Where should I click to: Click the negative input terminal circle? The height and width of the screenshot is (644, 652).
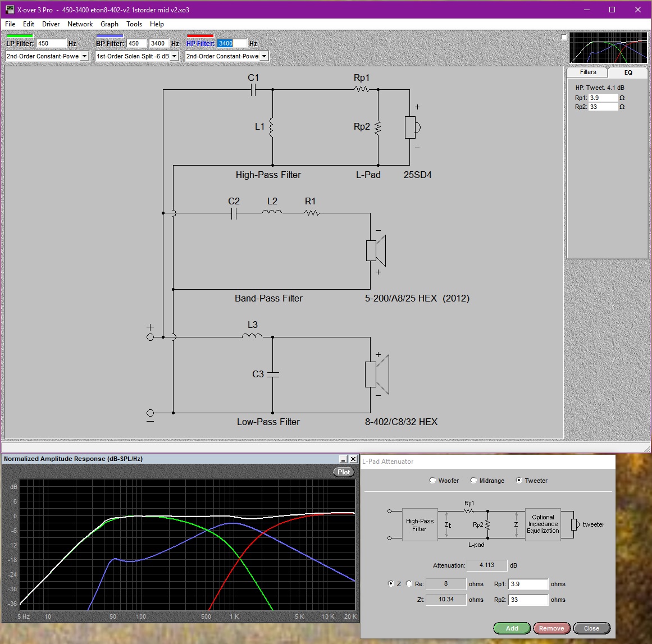click(x=150, y=413)
